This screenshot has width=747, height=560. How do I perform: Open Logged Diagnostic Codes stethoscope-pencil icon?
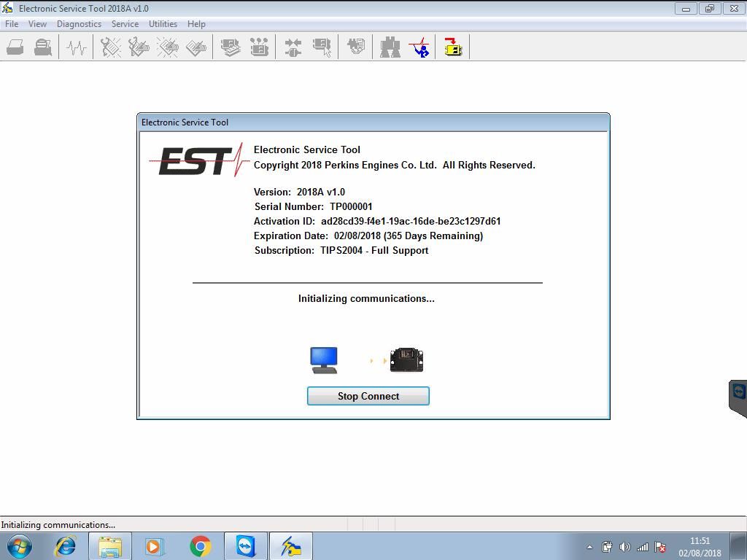tap(139, 47)
